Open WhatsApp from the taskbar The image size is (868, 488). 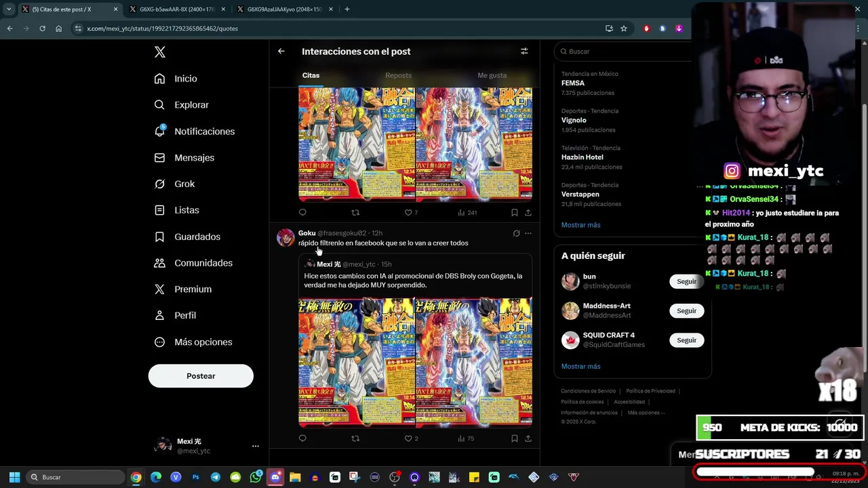click(x=256, y=477)
